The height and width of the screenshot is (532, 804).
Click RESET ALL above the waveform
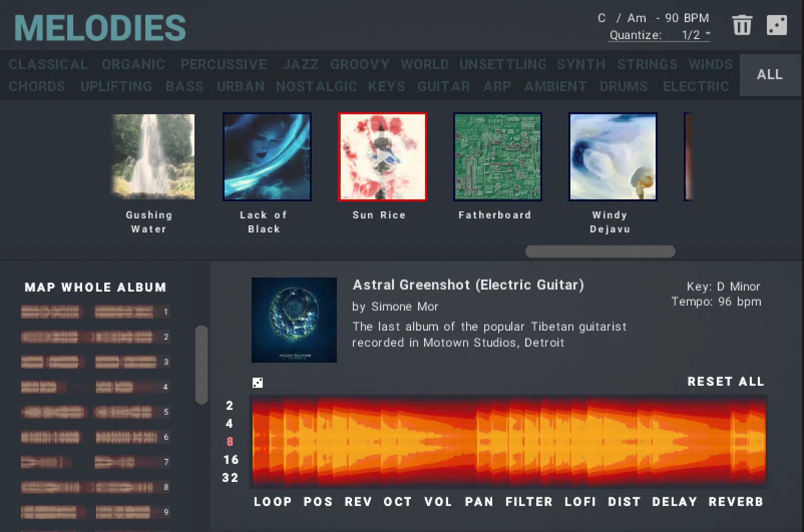tap(725, 381)
